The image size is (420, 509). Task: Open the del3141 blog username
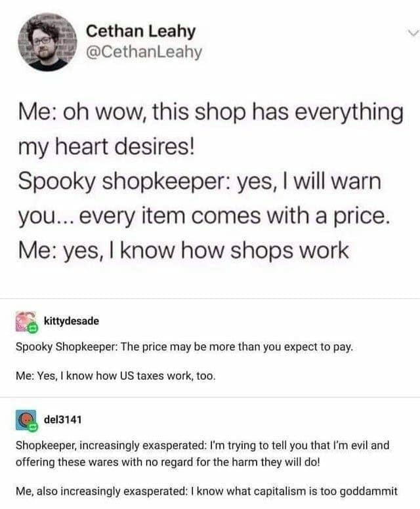pyautogui.click(x=63, y=420)
